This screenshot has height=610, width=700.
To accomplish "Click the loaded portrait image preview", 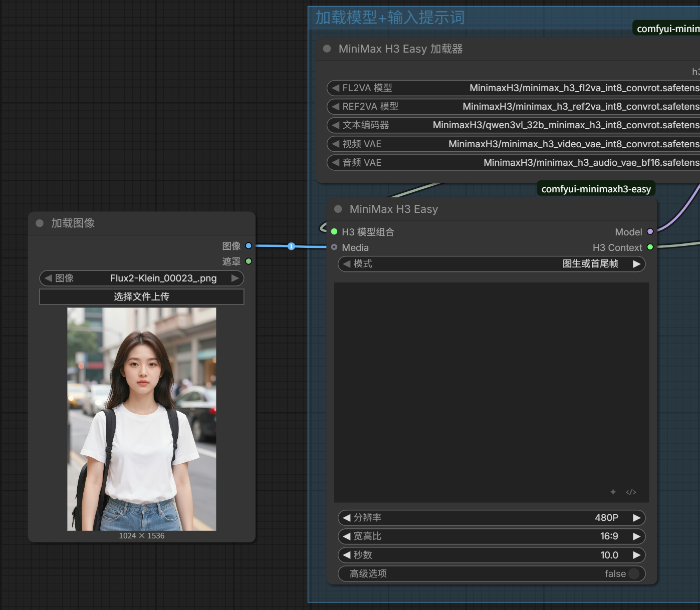I will 142,419.
